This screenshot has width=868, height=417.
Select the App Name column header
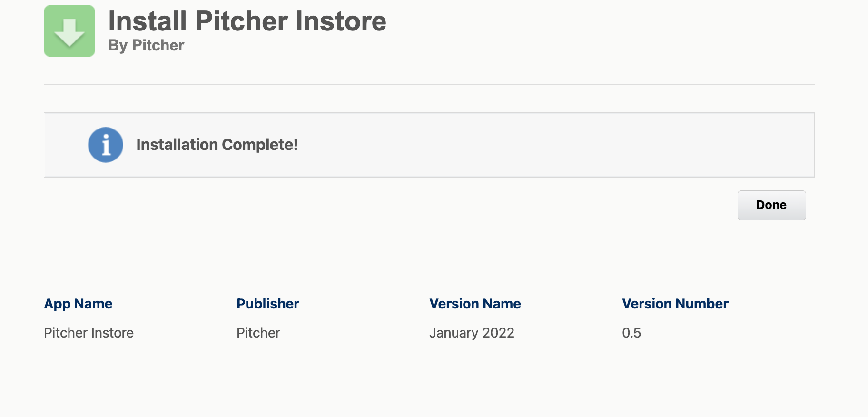[x=78, y=304]
